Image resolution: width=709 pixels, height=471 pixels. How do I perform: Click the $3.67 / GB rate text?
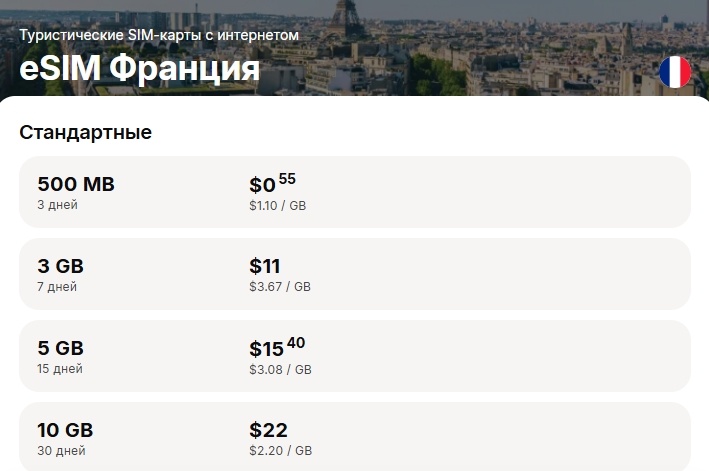(280, 287)
